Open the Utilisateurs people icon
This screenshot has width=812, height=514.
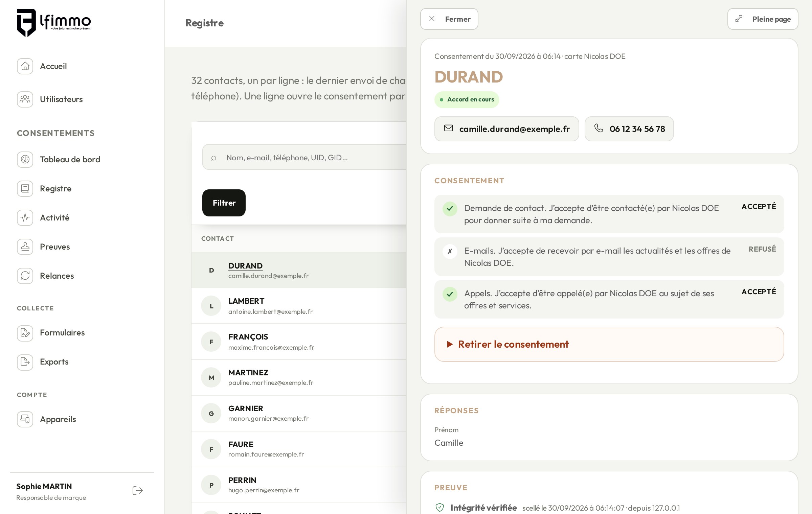click(x=25, y=99)
